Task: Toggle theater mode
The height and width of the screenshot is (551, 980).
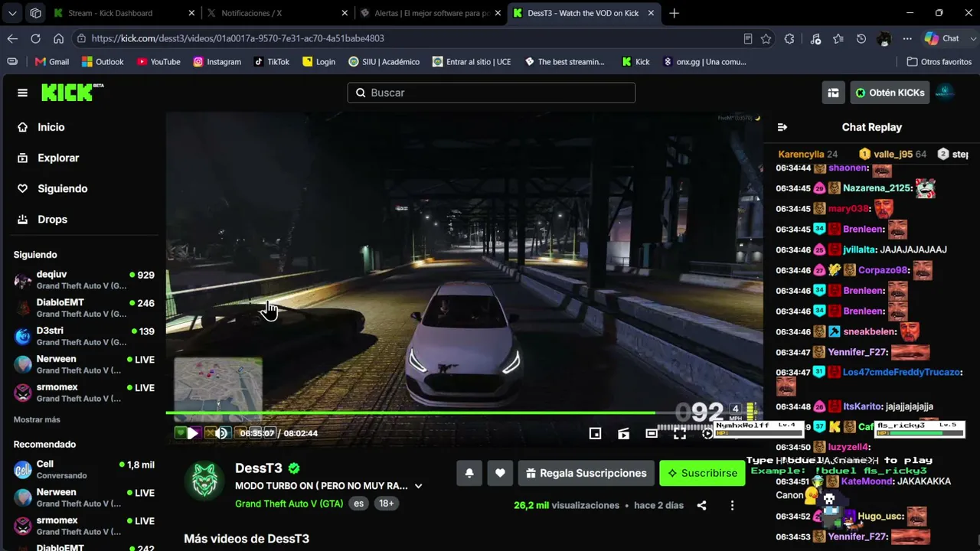Action: [x=652, y=433]
